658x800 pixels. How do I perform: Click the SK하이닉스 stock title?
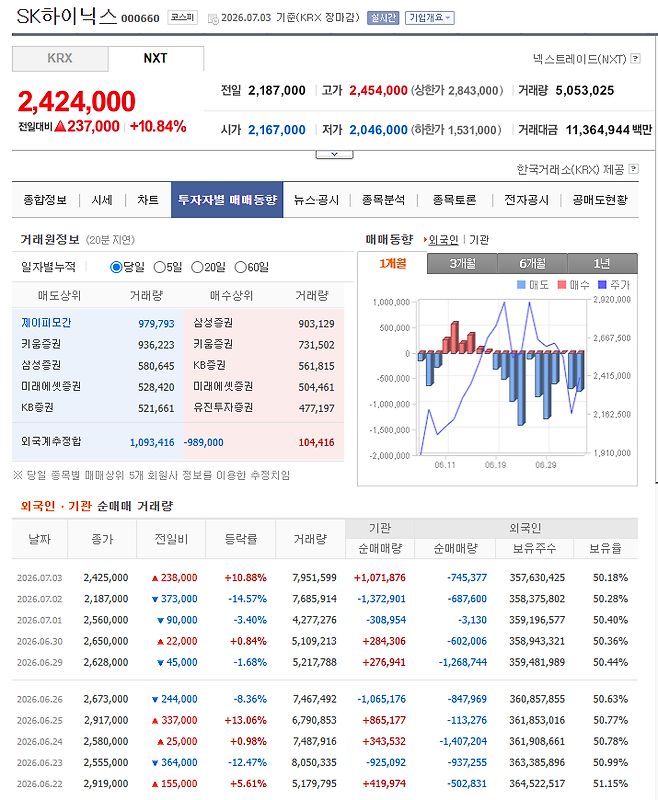tap(67, 17)
